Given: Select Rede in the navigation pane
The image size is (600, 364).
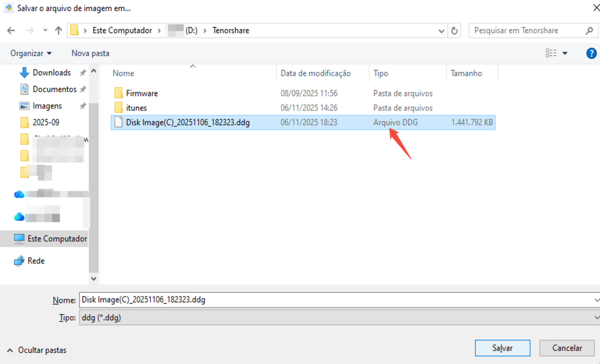Looking at the screenshot, I should tap(36, 261).
